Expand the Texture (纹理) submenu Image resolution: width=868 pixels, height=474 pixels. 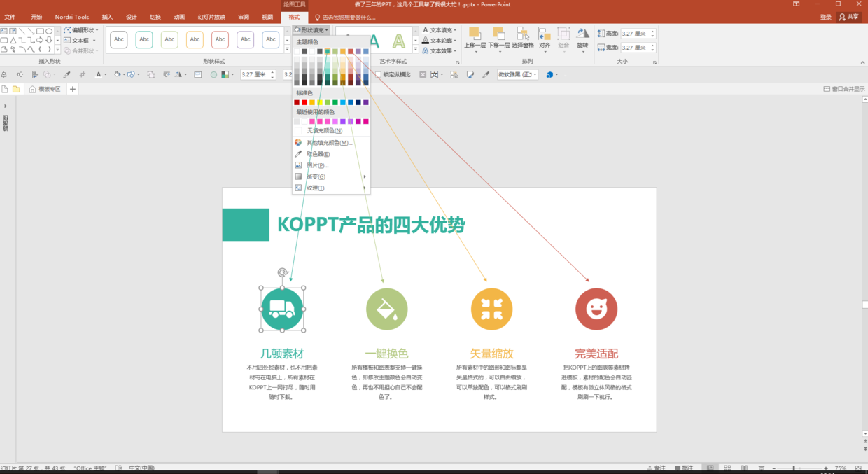point(330,188)
